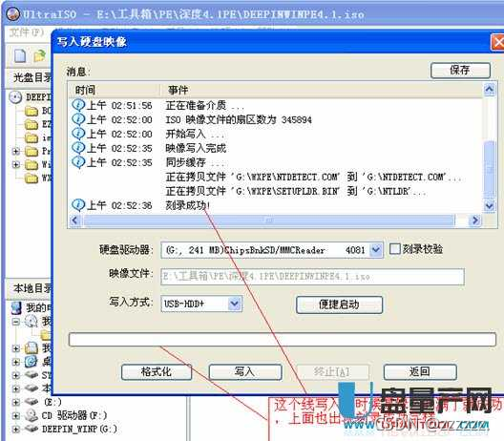Open the 硬盘驱动器 drive dropdown

point(376,250)
